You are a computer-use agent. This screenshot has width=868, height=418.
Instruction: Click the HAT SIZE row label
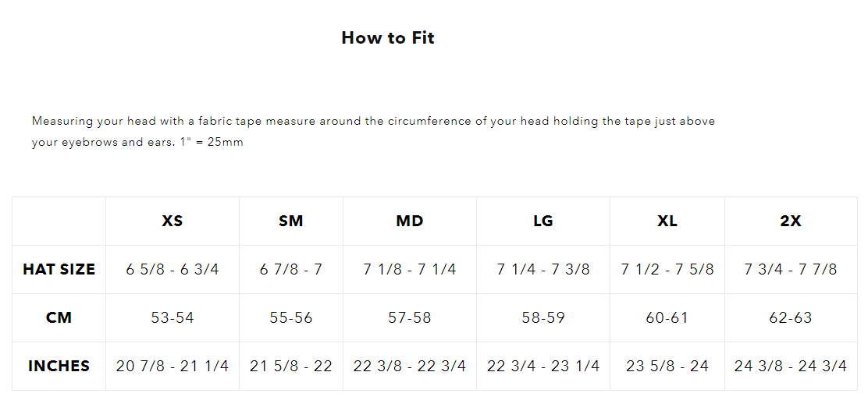click(59, 269)
